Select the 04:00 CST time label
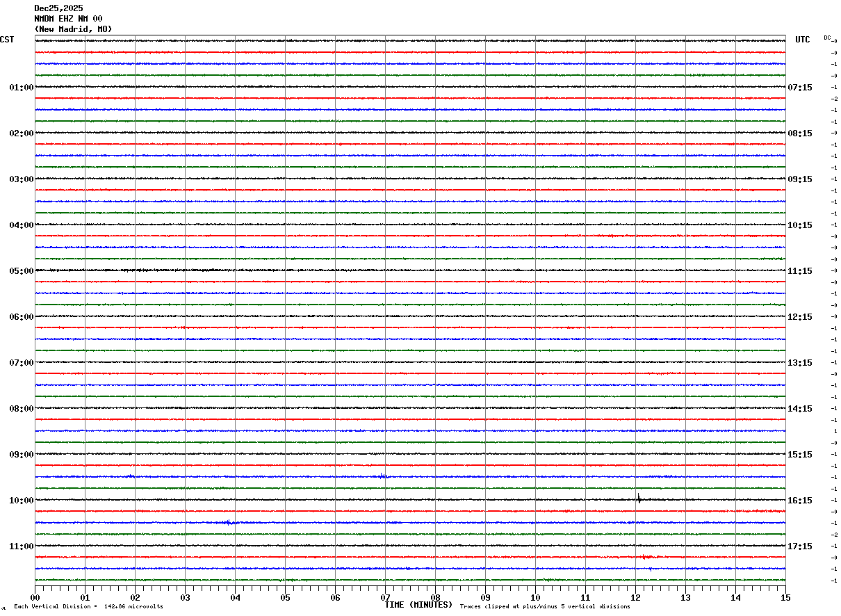 pyautogui.click(x=22, y=225)
